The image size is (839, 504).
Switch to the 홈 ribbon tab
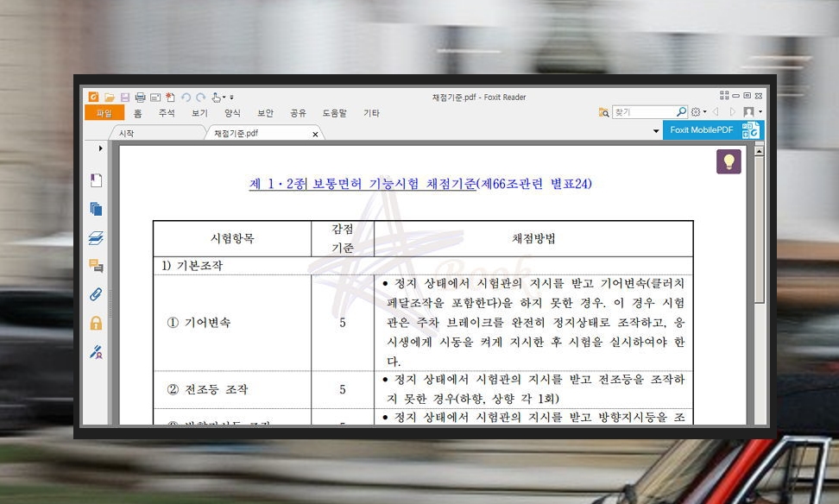click(x=137, y=113)
